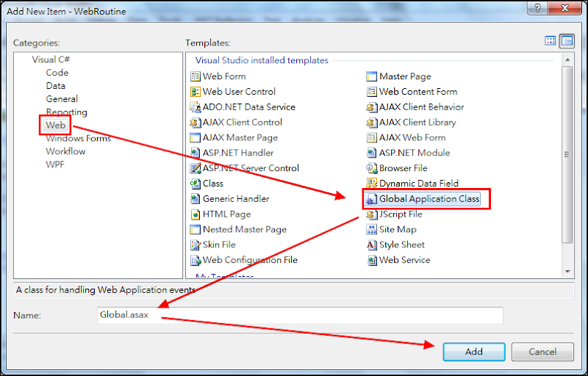The height and width of the screenshot is (376, 588).
Task: Select the WPF category
Action: pos(55,164)
